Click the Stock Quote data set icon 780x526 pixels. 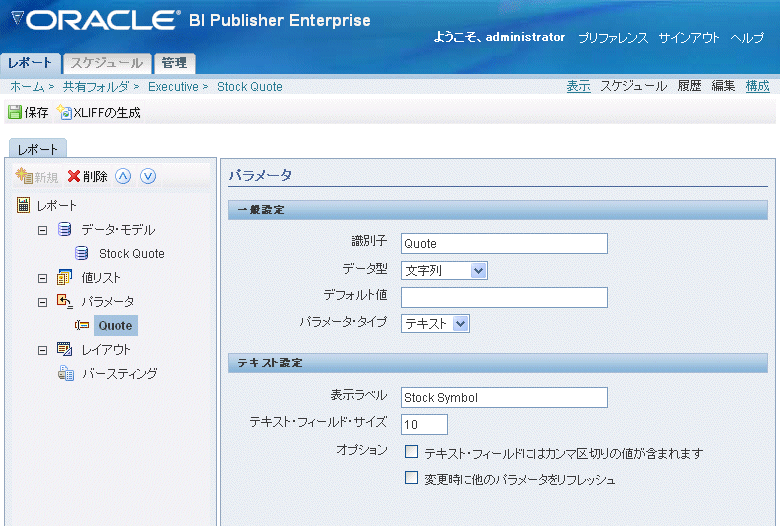(x=82, y=253)
